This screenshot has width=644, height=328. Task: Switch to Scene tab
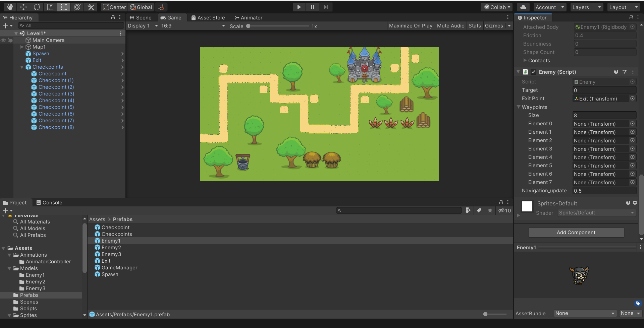pyautogui.click(x=141, y=17)
